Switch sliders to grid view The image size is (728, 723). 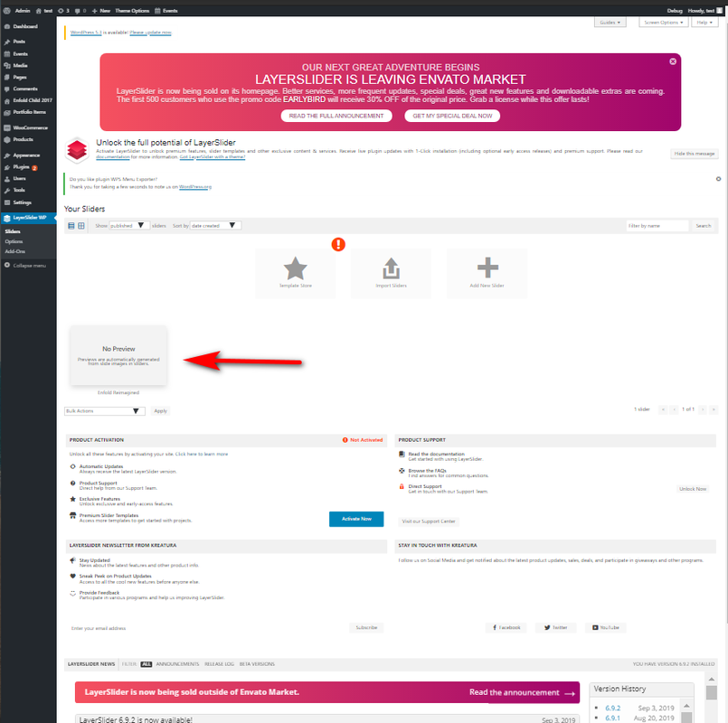click(81, 226)
